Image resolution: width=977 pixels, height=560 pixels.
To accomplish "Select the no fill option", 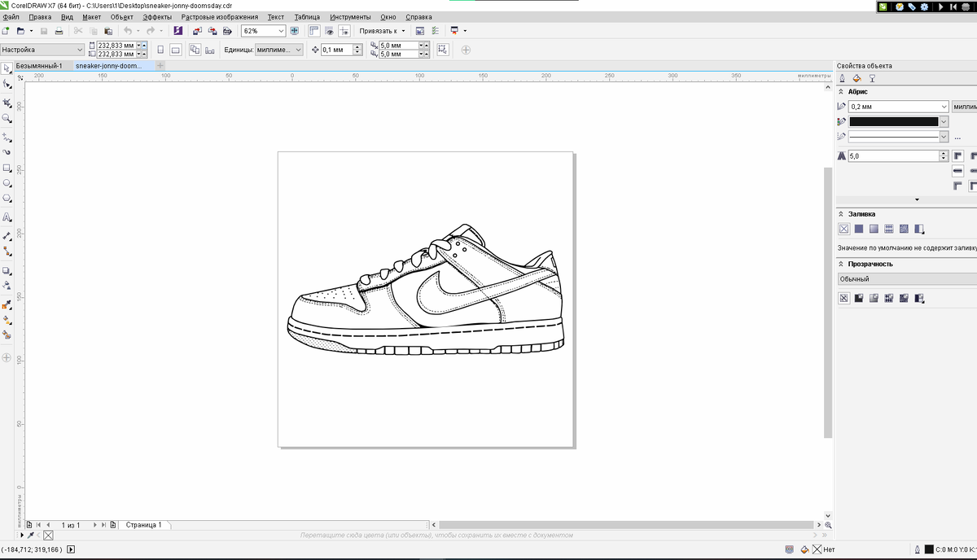I will pyautogui.click(x=843, y=229).
